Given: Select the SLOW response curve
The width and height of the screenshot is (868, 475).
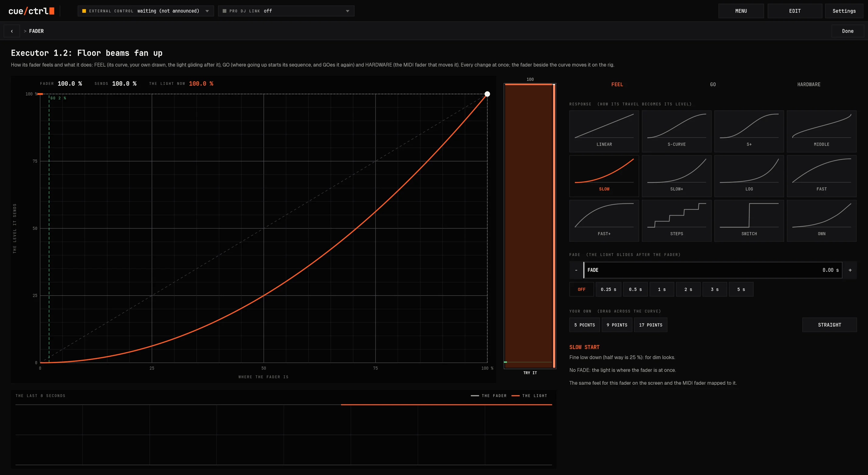Looking at the screenshot, I should pyautogui.click(x=604, y=176).
